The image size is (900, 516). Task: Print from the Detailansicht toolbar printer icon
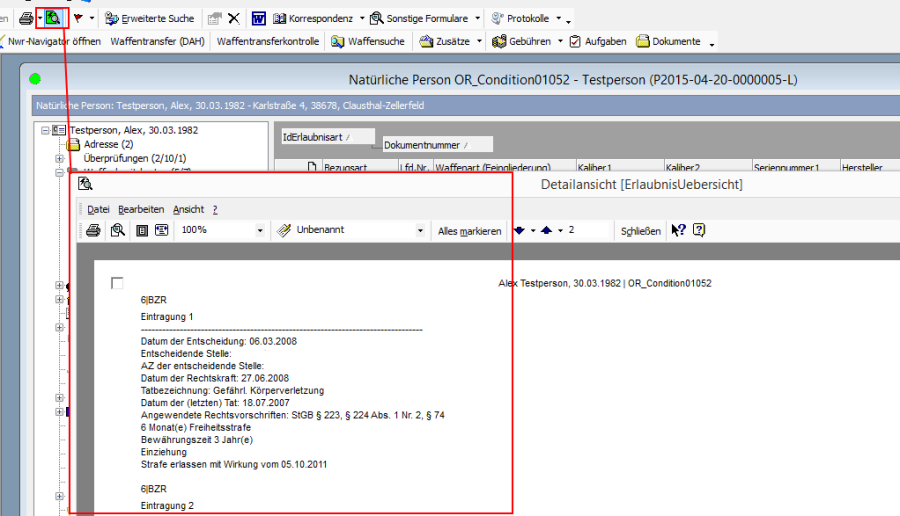[x=93, y=230]
